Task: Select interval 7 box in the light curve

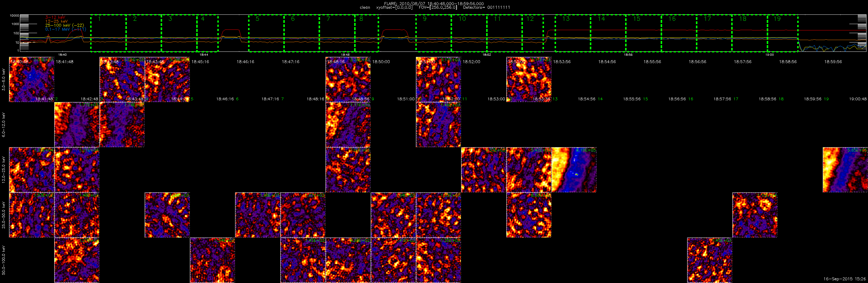Action: pos(337,33)
